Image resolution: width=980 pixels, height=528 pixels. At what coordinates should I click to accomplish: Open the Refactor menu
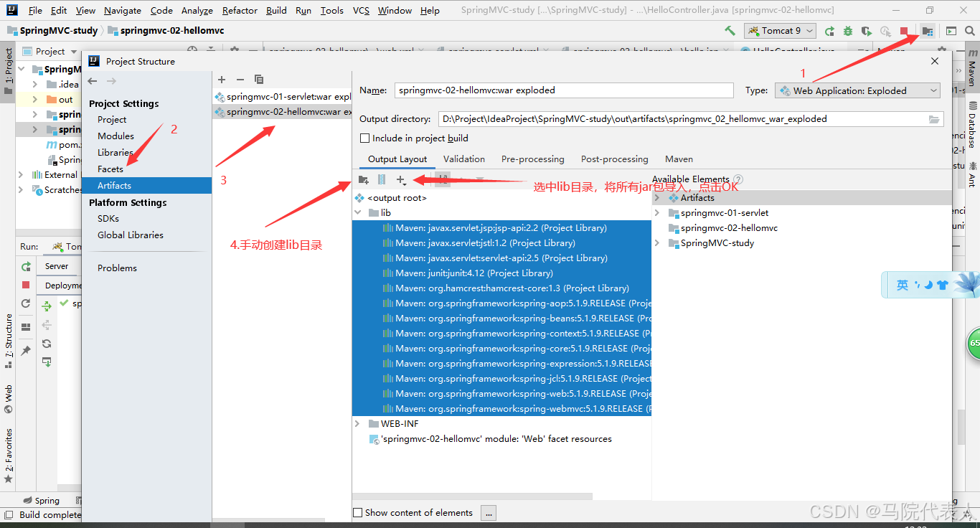(x=240, y=11)
